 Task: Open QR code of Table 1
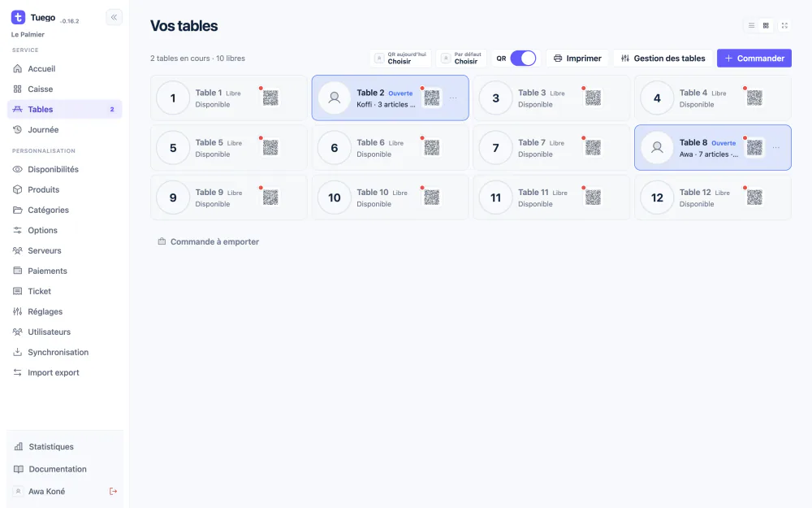point(270,98)
